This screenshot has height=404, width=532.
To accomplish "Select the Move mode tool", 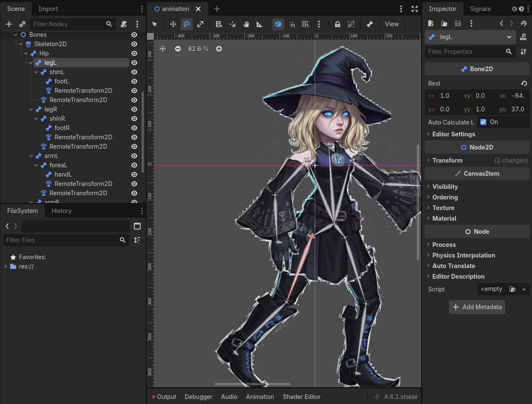I will (173, 24).
